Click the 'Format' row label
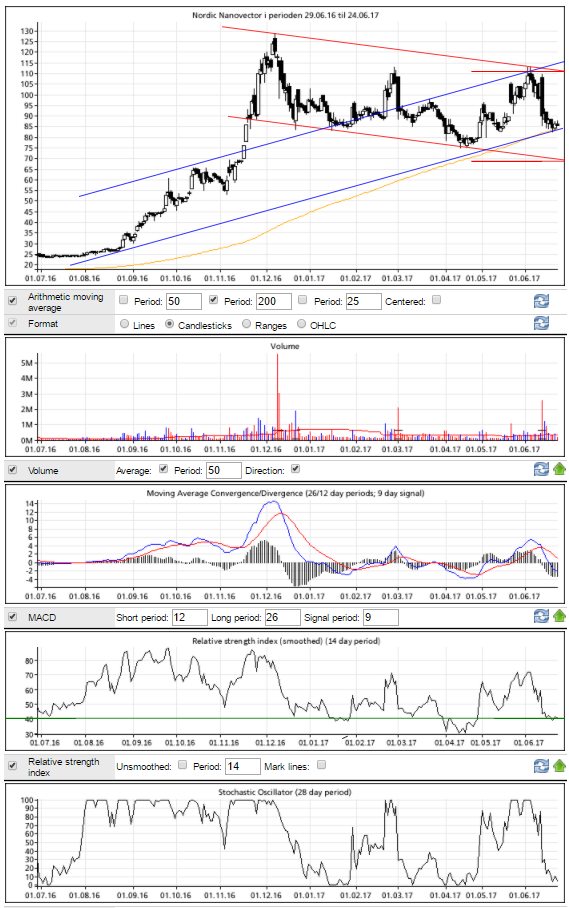Screen dimensions: 569x908 pos(43,324)
